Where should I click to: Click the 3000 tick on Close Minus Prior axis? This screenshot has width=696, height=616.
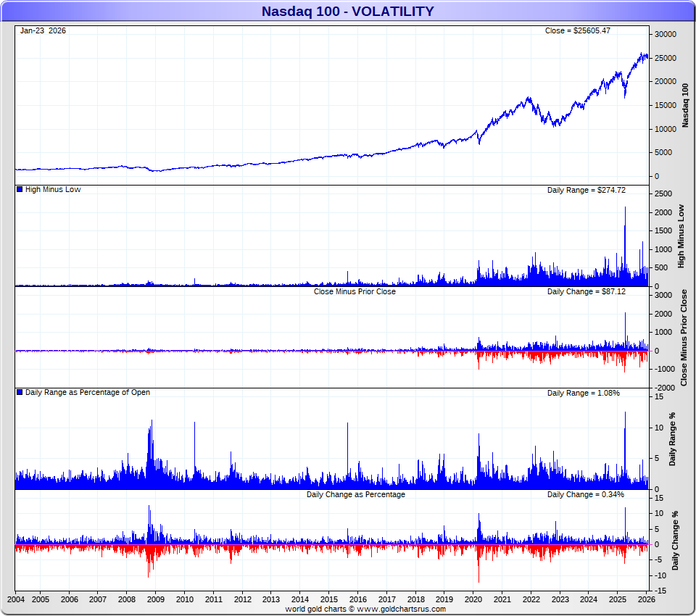[x=663, y=296]
